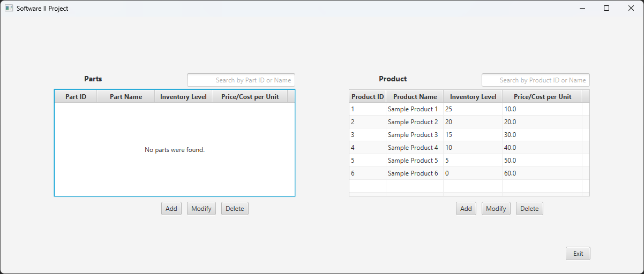Image resolution: width=644 pixels, height=274 pixels.
Task: Sort parts by Part Name column
Action: tap(126, 97)
